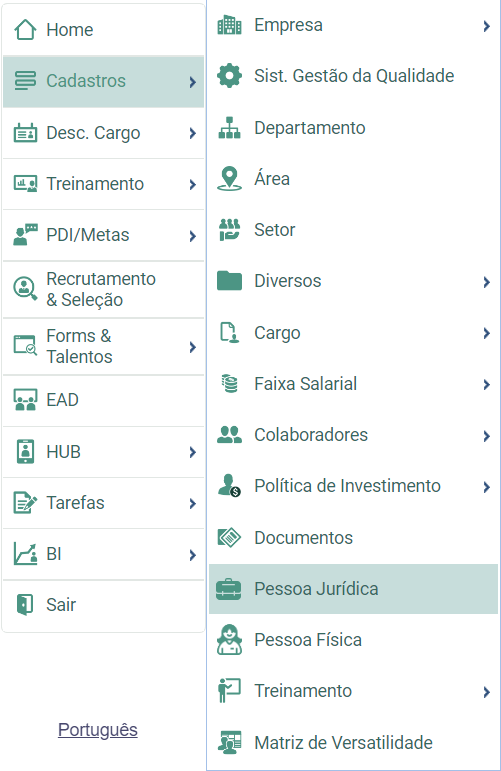Click the Sist. Gestão da Qualidade gear icon
This screenshot has width=501, height=771.
tap(229, 76)
